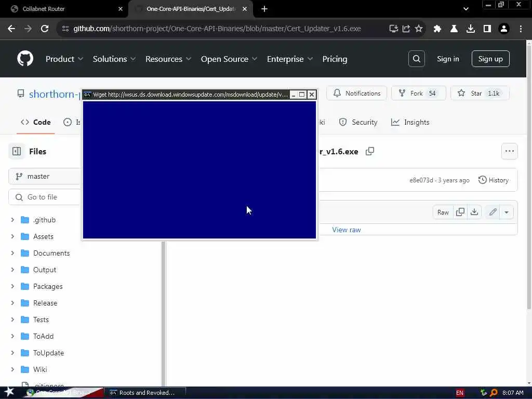Collapse the file tree side panel icon

[x=17, y=151]
